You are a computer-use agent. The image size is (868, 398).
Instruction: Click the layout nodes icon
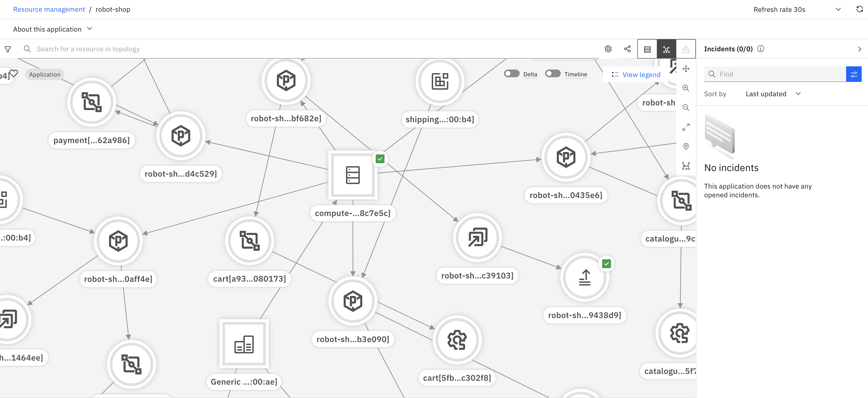coord(686,166)
